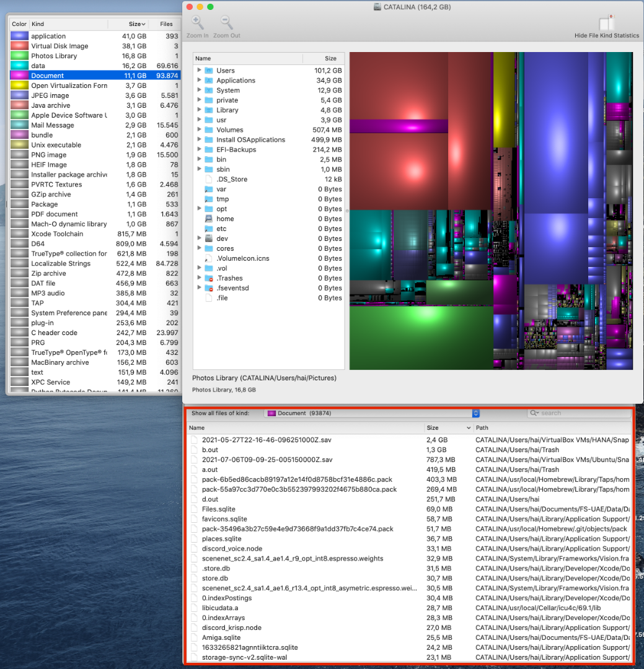
Task: Click the yellow Open Virtualization Format swatch
Action: pos(19,86)
